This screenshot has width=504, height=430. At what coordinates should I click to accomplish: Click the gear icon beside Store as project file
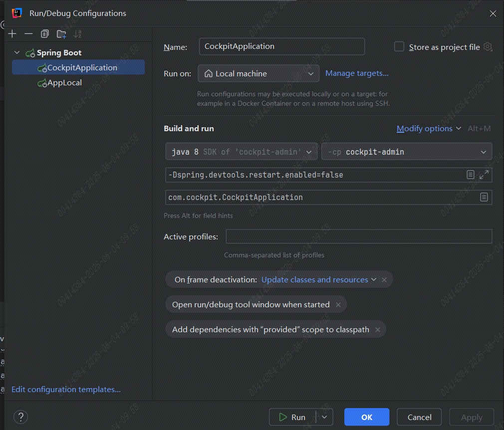(488, 47)
